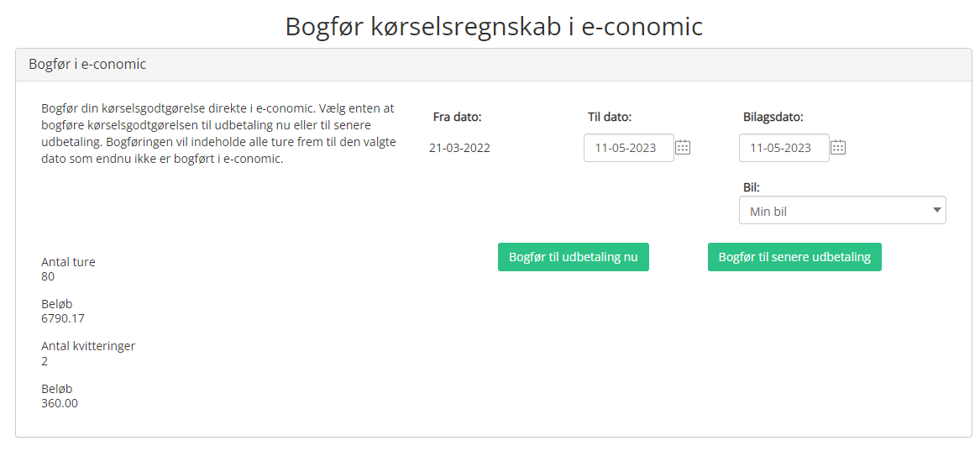Click the trip amount 6790.17

click(63, 318)
